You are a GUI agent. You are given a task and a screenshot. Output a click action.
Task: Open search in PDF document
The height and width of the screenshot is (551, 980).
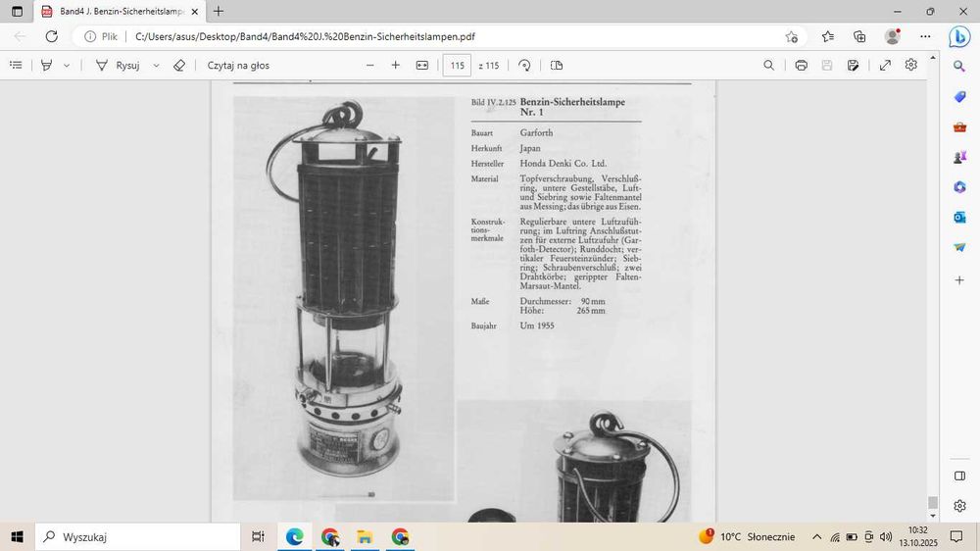point(768,65)
